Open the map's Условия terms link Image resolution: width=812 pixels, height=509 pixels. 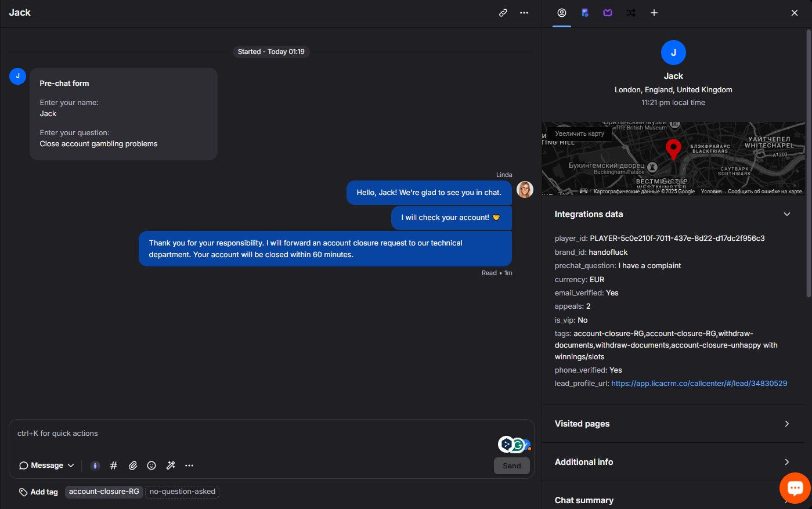click(711, 192)
